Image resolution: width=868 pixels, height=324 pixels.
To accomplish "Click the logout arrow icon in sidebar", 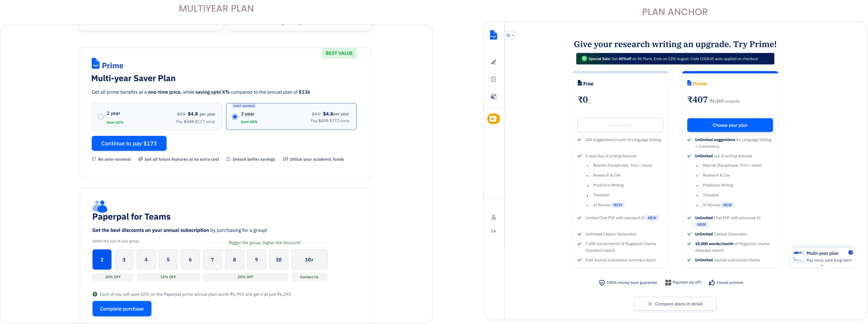I will [493, 231].
